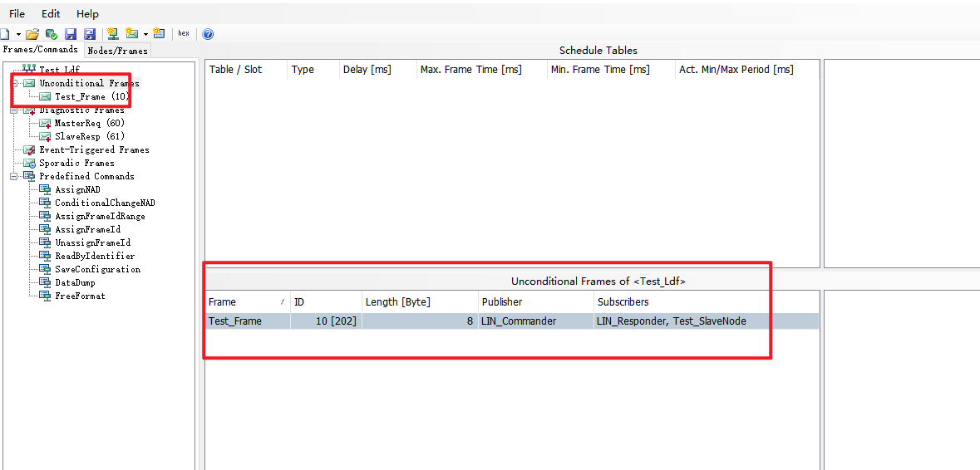The width and height of the screenshot is (980, 470).
Task: Select the Test_Ldf root tree node
Action: coord(59,69)
